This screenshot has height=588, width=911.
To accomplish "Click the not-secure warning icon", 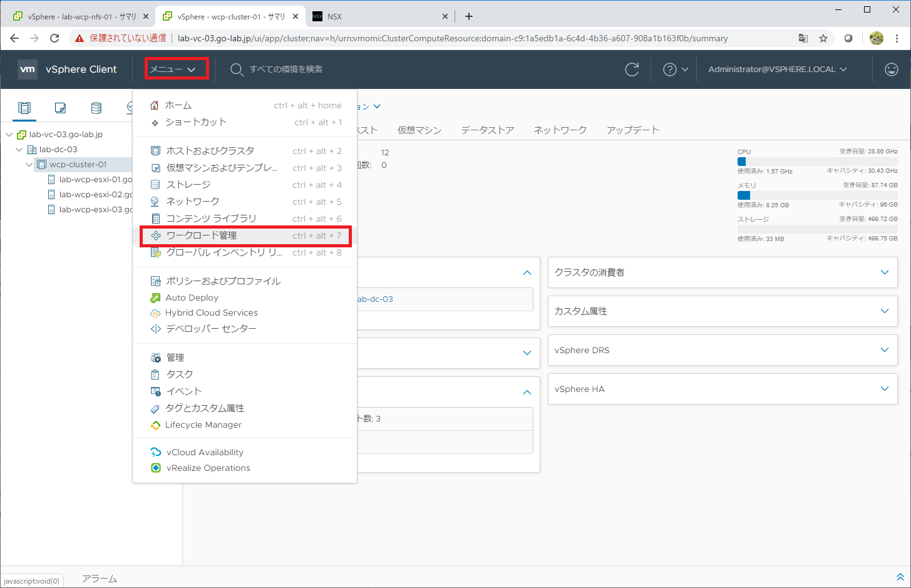I will click(80, 38).
